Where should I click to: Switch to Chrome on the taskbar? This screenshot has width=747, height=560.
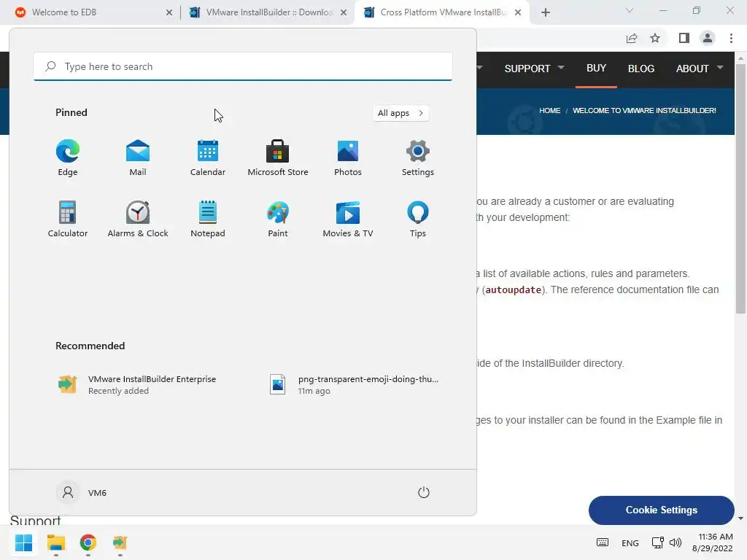tap(88, 542)
